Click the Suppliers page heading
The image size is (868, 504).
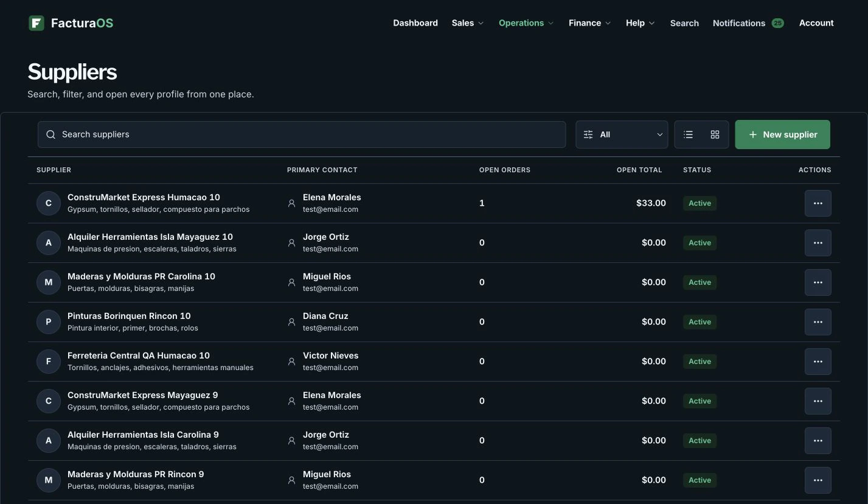point(72,72)
